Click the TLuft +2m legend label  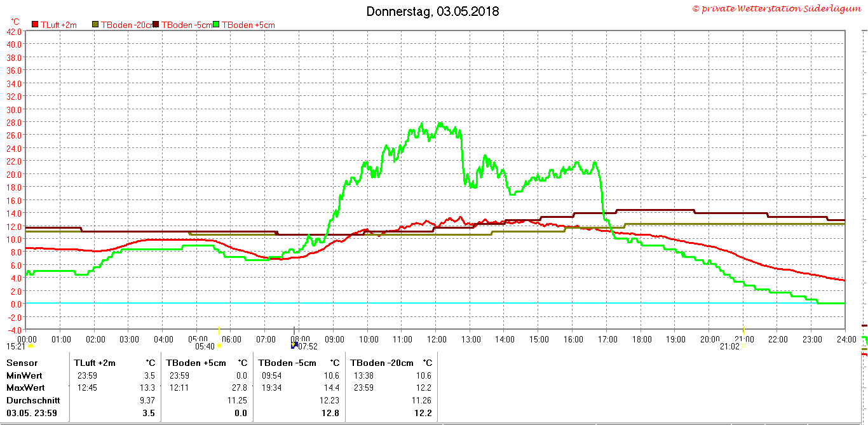click(x=58, y=25)
